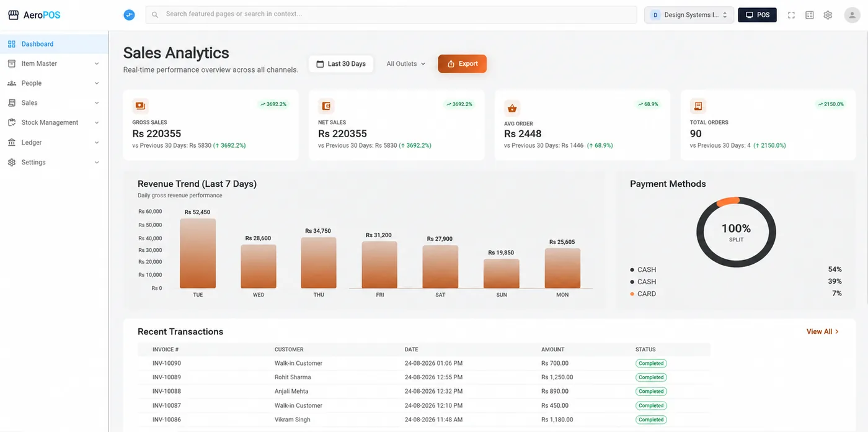The width and height of the screenshot is (868, 432).
Task: Expand the People menu chevron
Action: click(97, 83)
